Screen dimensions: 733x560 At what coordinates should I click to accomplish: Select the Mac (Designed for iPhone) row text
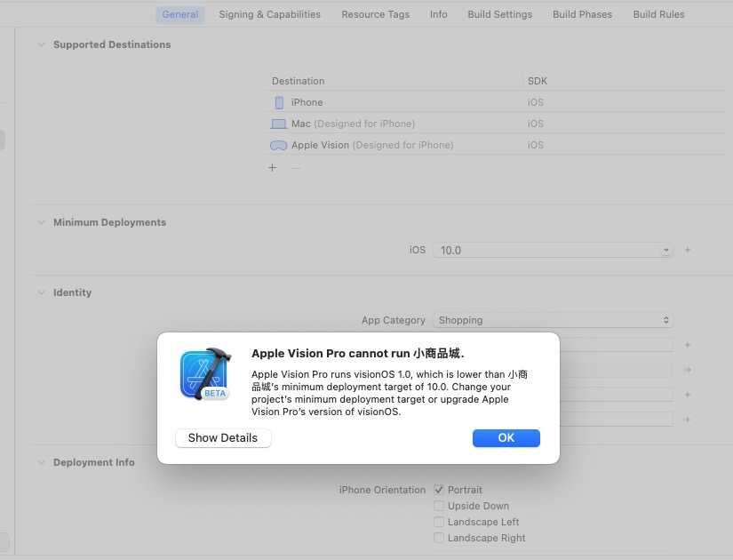click(x=353, y=124)
